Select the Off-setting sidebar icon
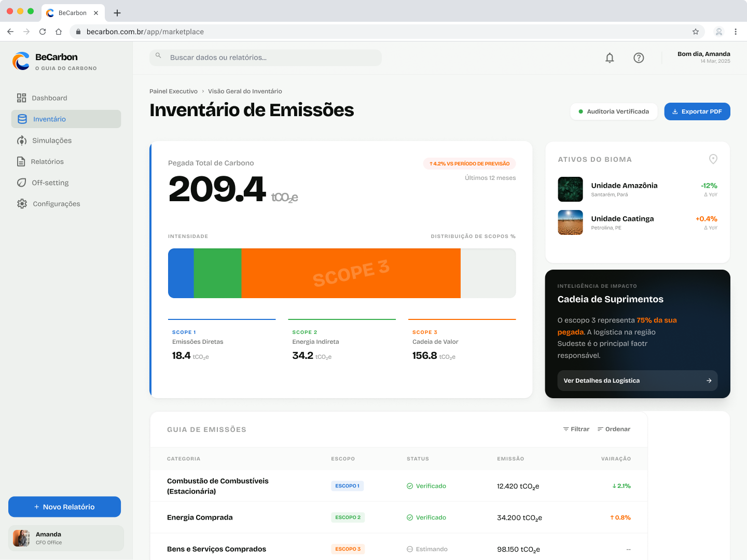This screenshot has width=747, height=560. pyautogui.click(x=22, y=183)
